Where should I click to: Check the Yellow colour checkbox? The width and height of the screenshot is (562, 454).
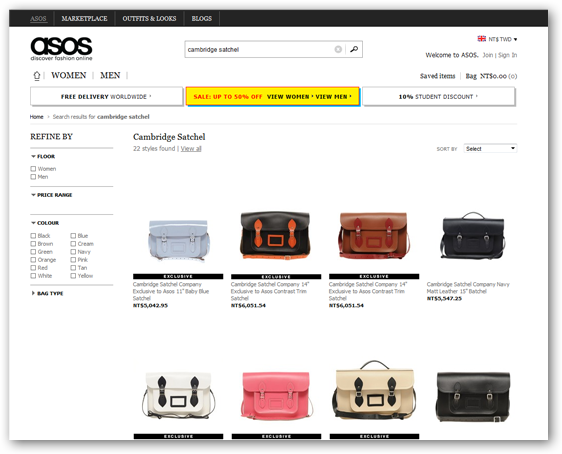(x=73, y=276)
